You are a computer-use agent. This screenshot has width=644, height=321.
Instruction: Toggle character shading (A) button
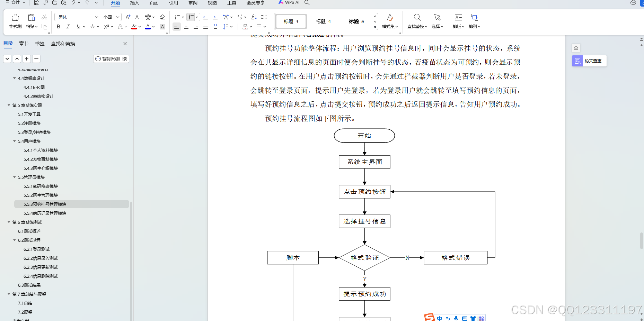pos(162,27)
